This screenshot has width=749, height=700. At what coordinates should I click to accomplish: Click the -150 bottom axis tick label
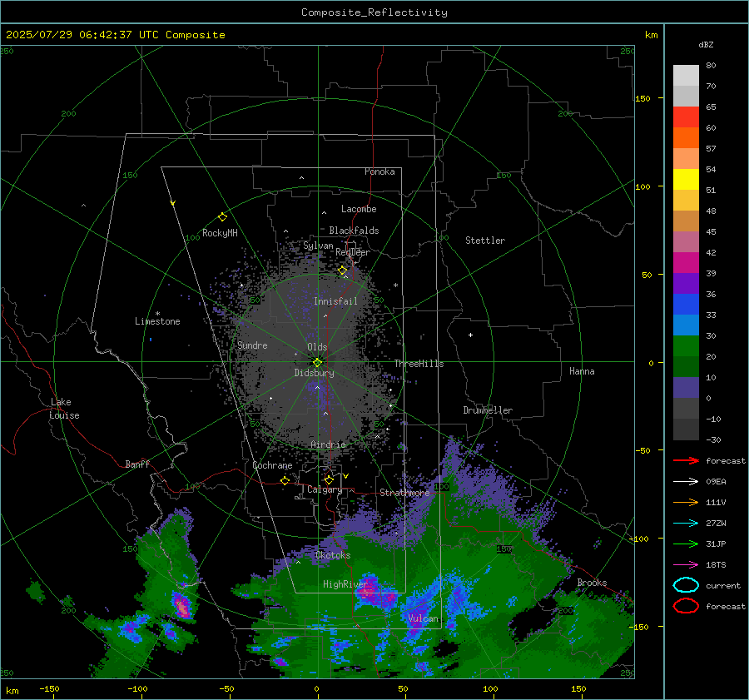pyautogui.click(x=49, y=688)
